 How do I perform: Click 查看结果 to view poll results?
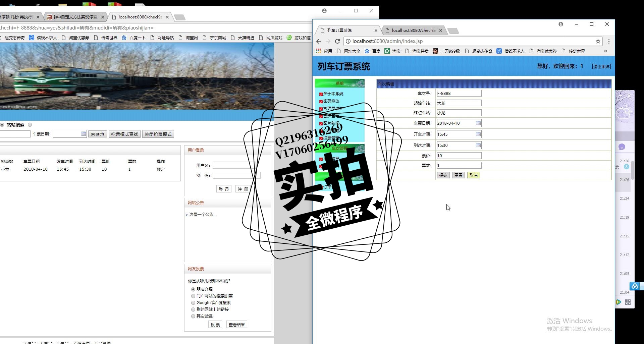[x=237, y=325]
